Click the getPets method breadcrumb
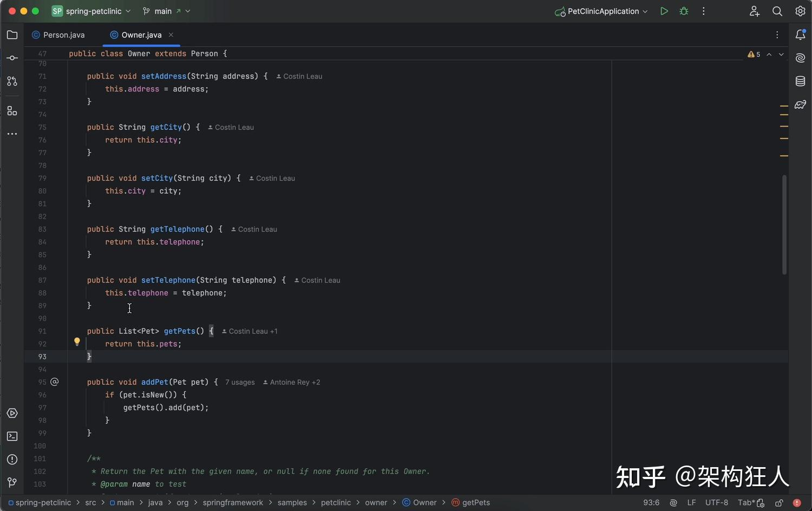 tap(471, 503)
